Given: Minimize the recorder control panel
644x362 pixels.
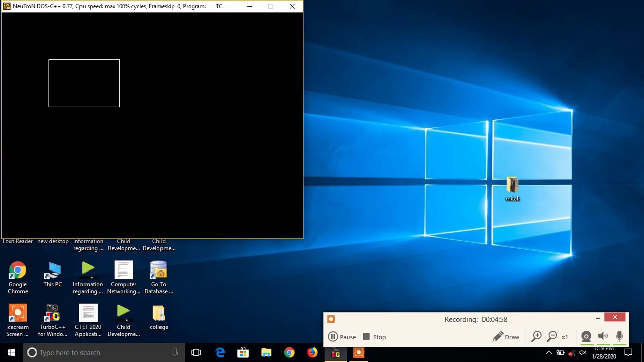Looking at the screenshot, I should point(598,317).
